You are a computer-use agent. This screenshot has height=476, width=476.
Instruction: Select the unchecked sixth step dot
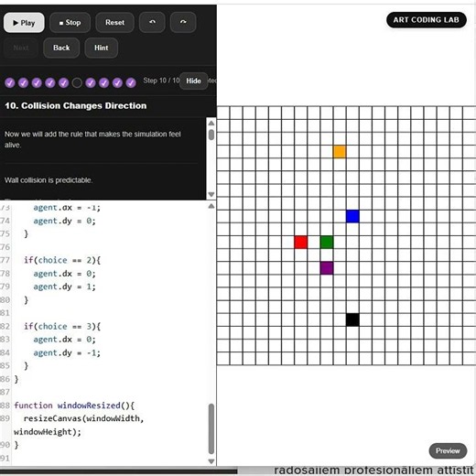click(x=77, y=82)
